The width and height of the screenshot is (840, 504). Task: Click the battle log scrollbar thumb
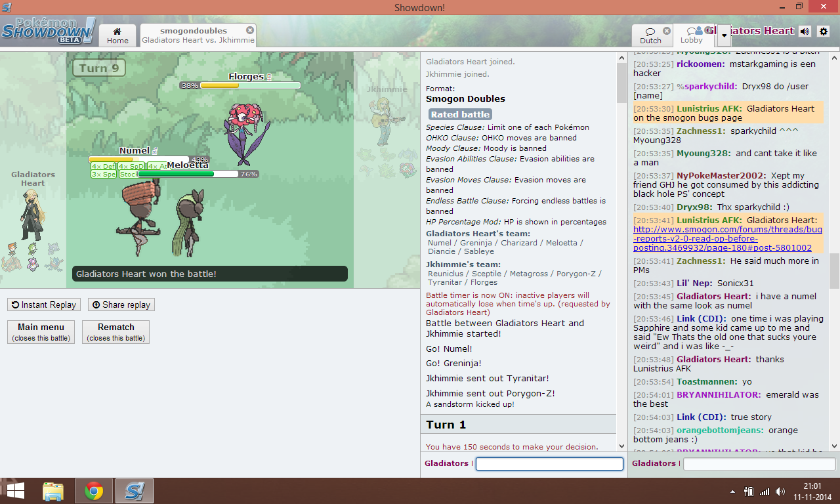click(621, 83)
